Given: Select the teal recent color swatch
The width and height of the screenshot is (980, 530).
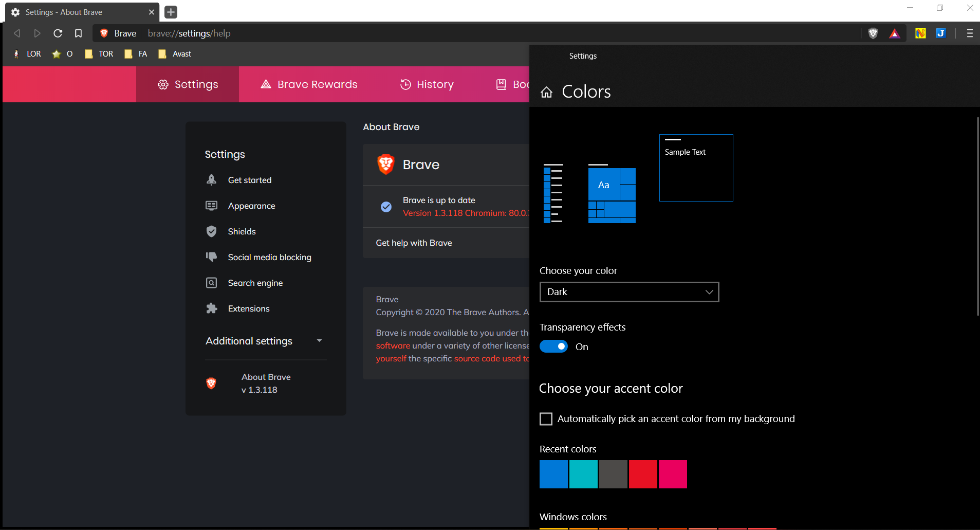Looking at the screenshot, I should tap(583, 474).
